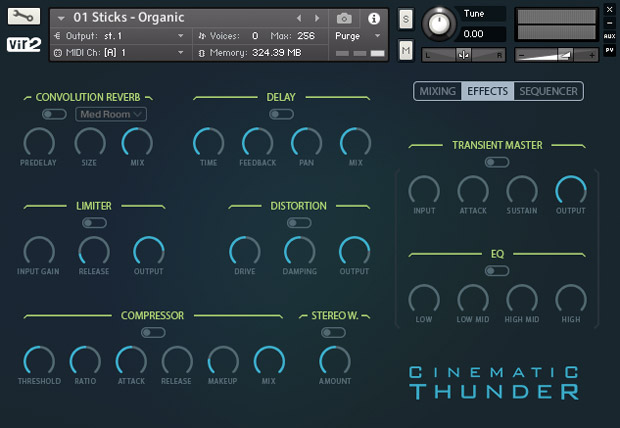The width and height of the screenshot is (620, 428).
Task: Click the stereo width AMOUNT knob
Action: pyautogui.click(x=335, y=361)
